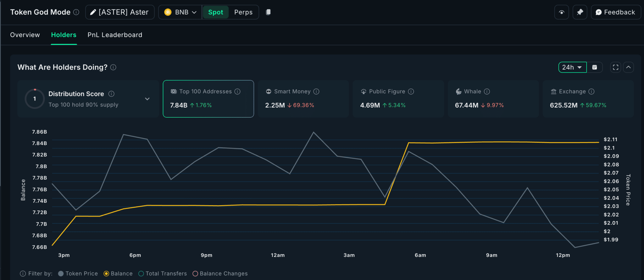Click info icon next to Token God Mode
Viewport: 644px width, 280px height.
pyautogui.click(x=76, y=12)
